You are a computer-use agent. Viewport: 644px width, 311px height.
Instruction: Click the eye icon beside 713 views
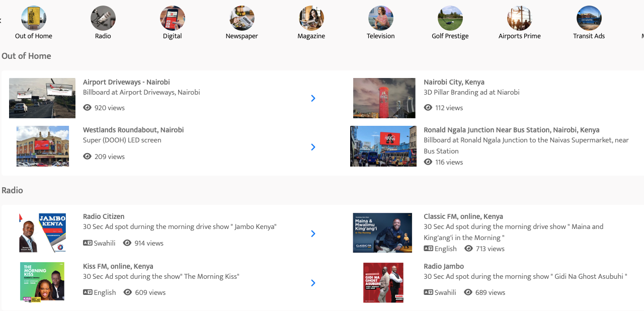468,249
